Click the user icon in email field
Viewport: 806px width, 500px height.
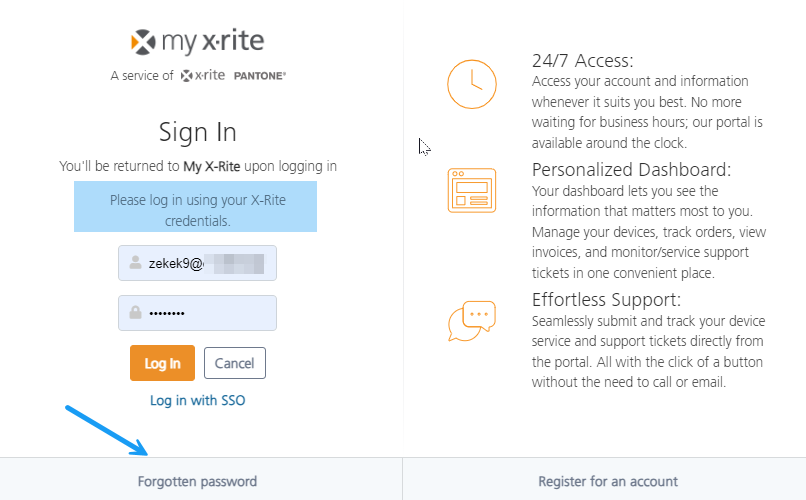[x=135, y=263]
